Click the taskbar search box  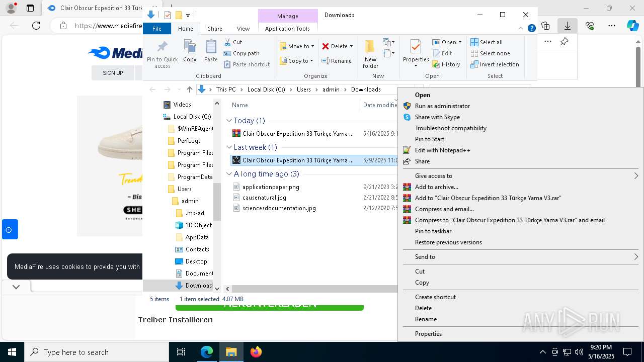(97, 352)
